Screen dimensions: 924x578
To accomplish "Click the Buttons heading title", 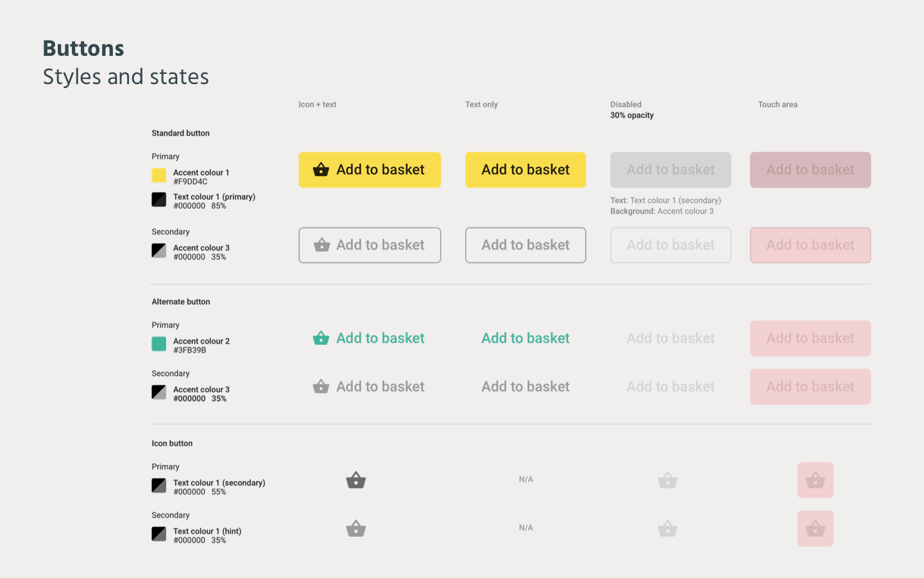I will click(83, 49).
